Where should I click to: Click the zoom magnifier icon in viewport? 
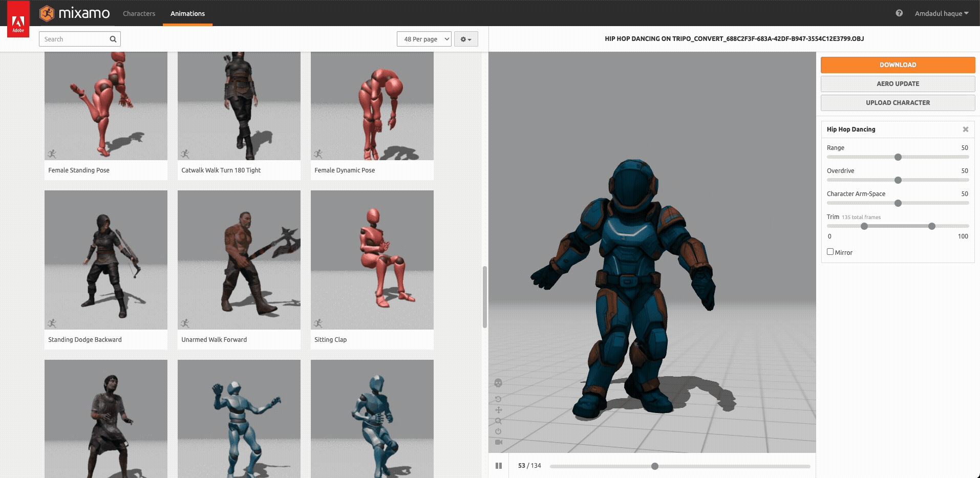498,421
